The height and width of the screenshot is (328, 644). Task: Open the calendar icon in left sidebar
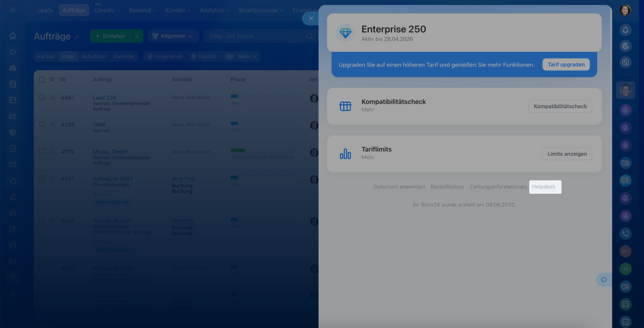[13, 100]
